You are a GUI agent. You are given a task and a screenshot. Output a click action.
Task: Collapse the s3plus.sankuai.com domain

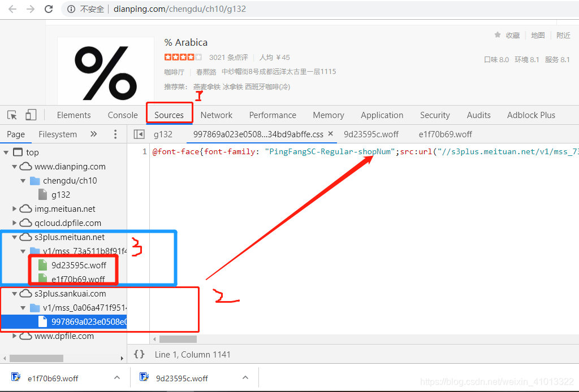[14, 294]
